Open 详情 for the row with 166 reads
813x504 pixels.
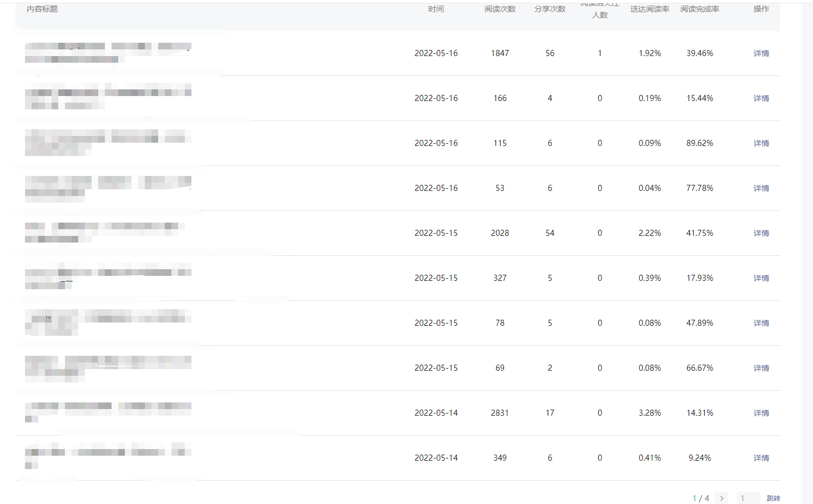pos(761,98)
